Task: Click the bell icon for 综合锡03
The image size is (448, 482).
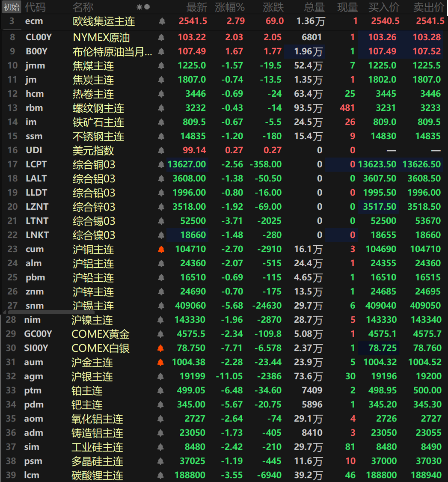Action: pos(161,221)
